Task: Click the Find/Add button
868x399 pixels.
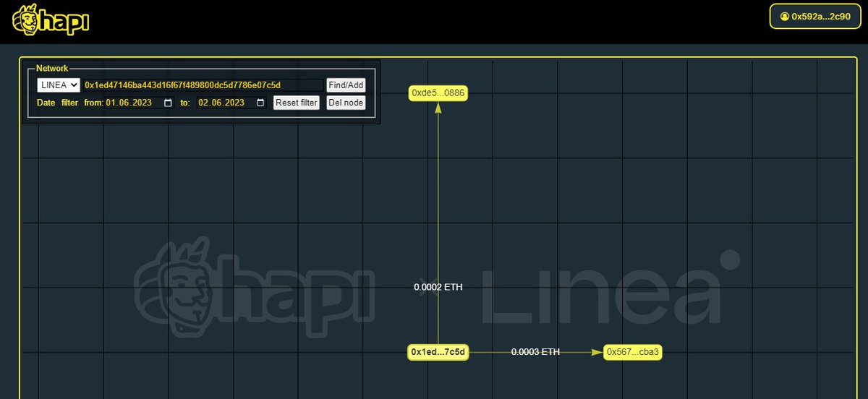Action: [346, 85]
